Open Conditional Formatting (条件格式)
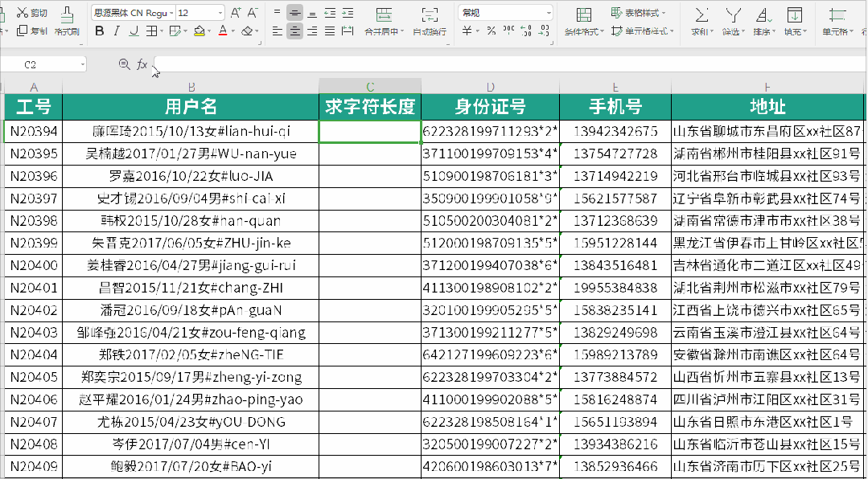 (583, 21)
